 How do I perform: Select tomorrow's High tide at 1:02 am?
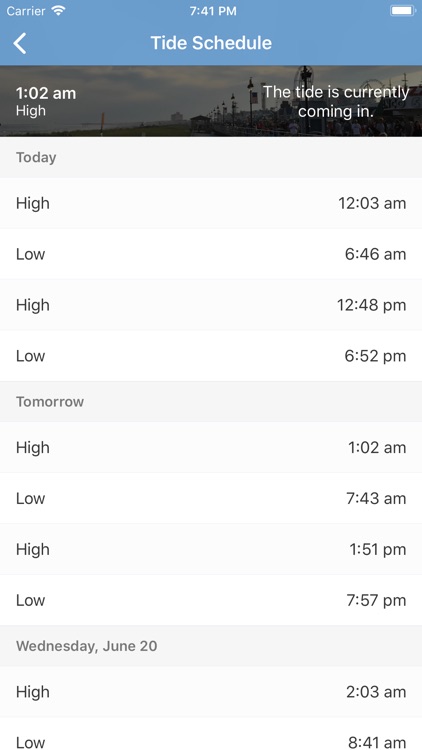point(211,448)
